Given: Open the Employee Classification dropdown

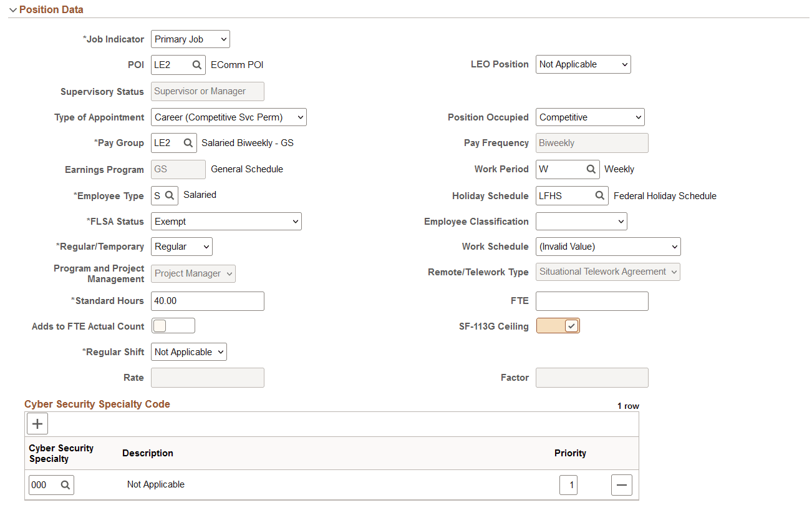Looking at the screenshot, I should tap(581, 221).
